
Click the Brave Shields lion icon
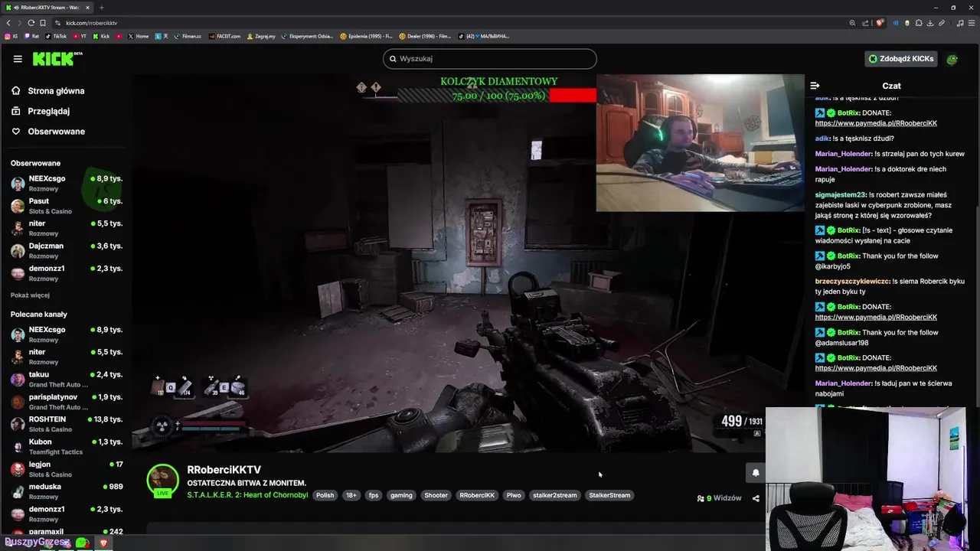[x=880, y=23]
